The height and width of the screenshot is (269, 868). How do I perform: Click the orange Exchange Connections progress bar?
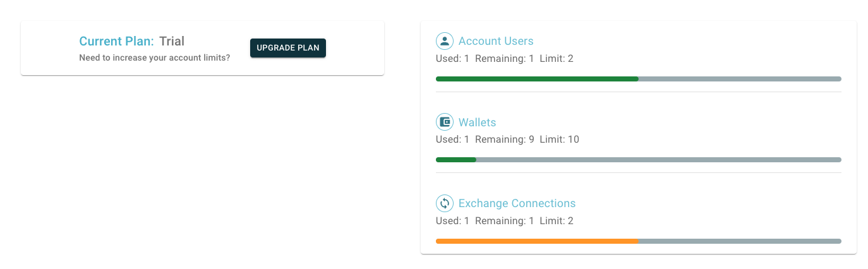coord(537,241)
